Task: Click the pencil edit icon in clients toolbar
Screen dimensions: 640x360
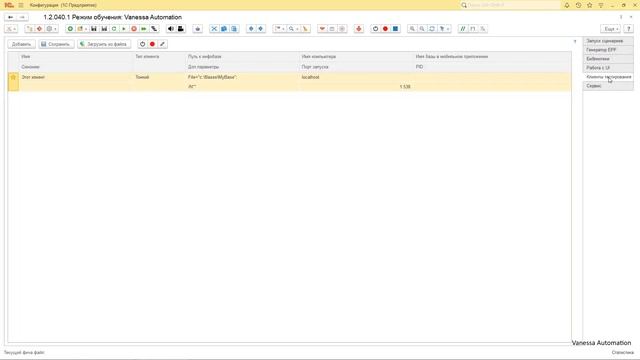Action: 162,44
